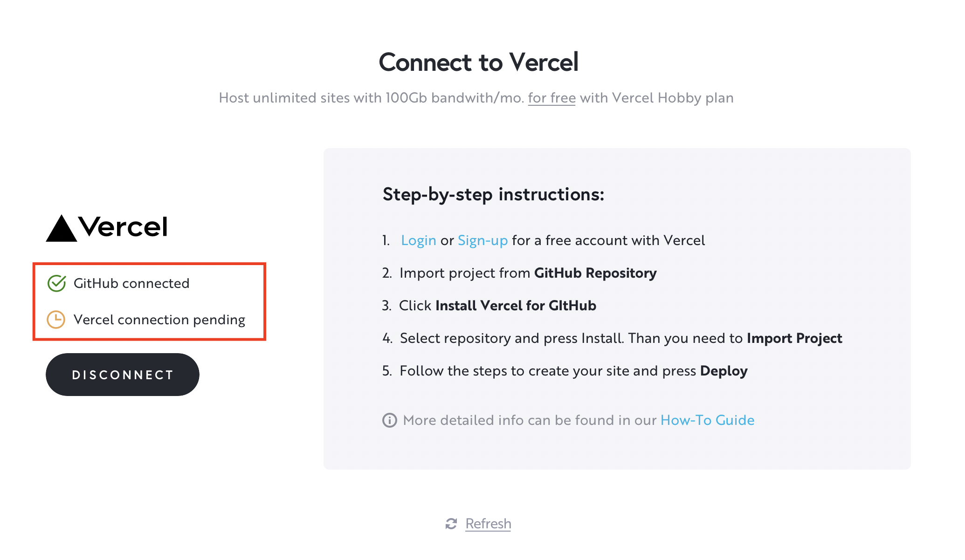The image size is (965, 560).
Task: Open the Sign-up link
Action: pos(482,240)
